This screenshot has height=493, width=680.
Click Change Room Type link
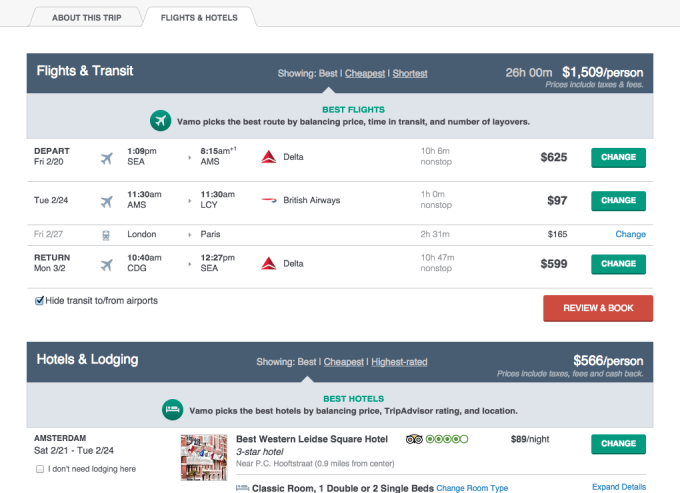(472, 488)
